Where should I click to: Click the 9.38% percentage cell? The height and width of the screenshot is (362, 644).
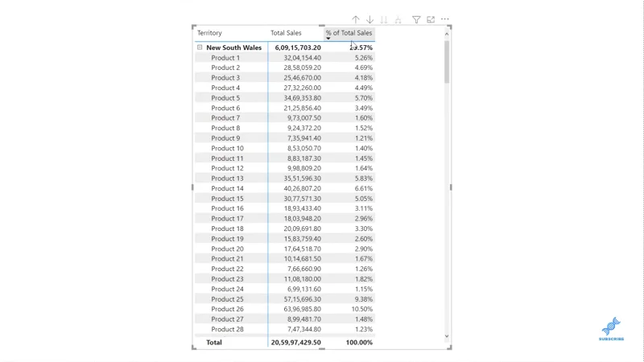[x=364, y=299]
